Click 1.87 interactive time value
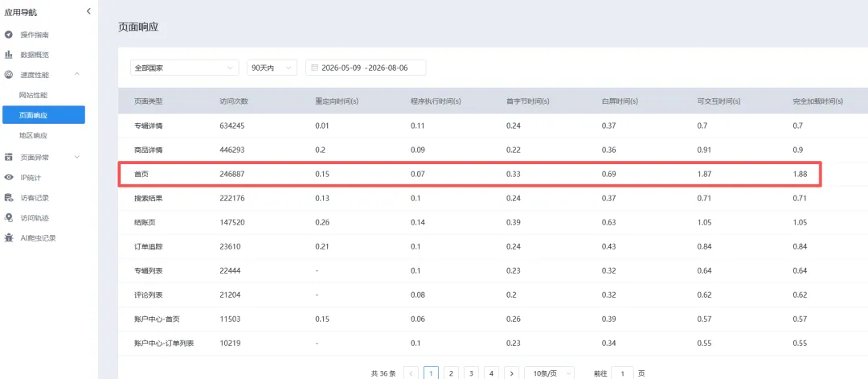The height and width of the screenshot is (379, 868). tap(704, 174)
